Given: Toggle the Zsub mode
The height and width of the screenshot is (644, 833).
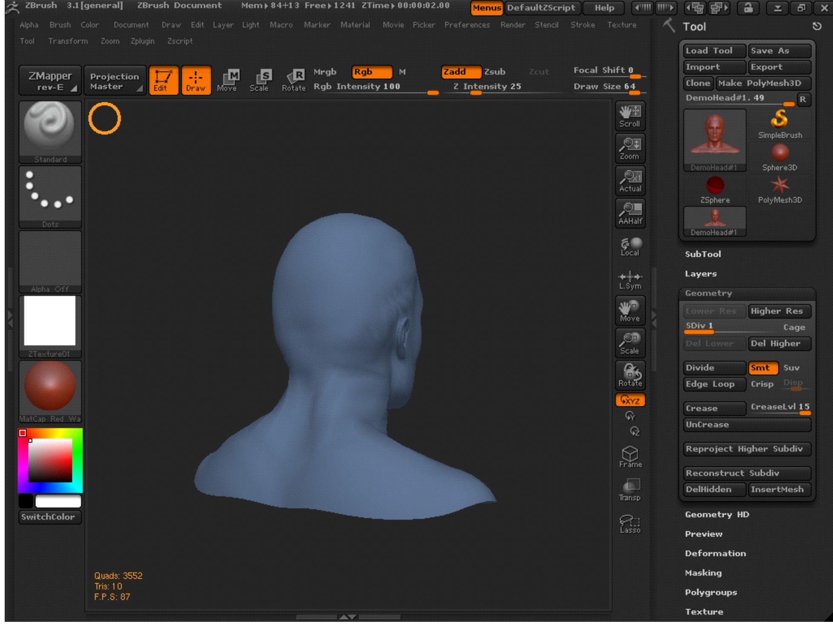Looking at the screenshot, I should (x=495, y=72).
